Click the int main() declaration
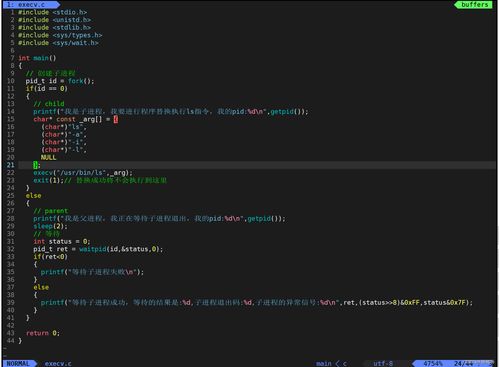This screenshot has height=367, width=499. pyautogui.click(x=37, y=58)
